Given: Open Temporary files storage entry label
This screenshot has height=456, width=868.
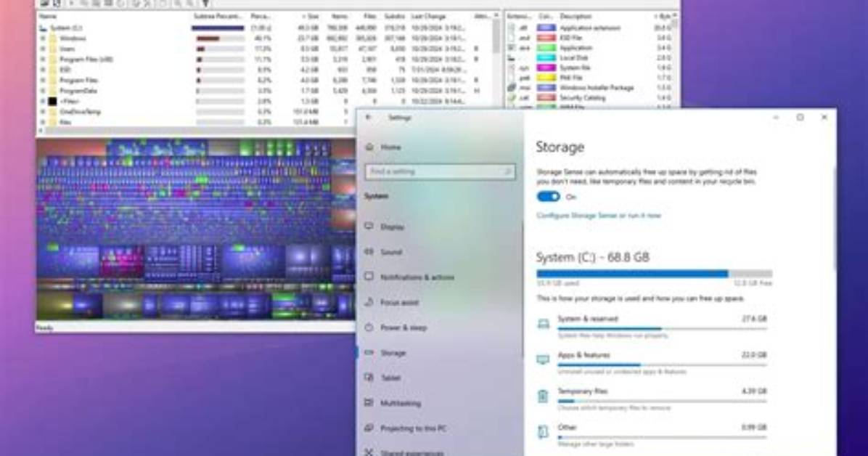Looking at the screenshot, I should [x=582, y=391].
